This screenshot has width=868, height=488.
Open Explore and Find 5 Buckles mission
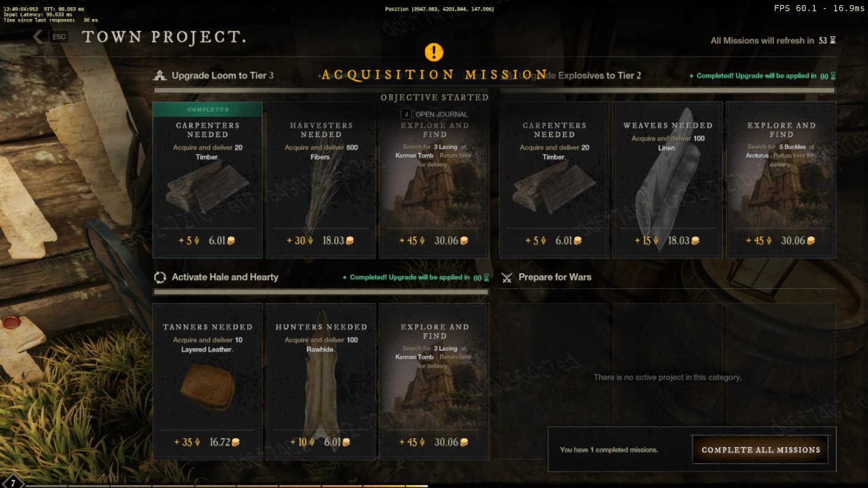(x=781, y=180)
